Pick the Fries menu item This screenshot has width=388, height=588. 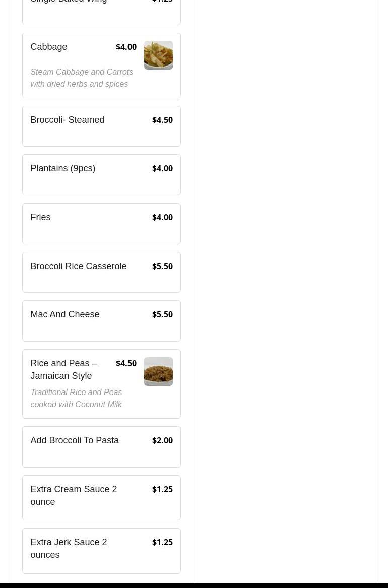(x=40, y=217)
